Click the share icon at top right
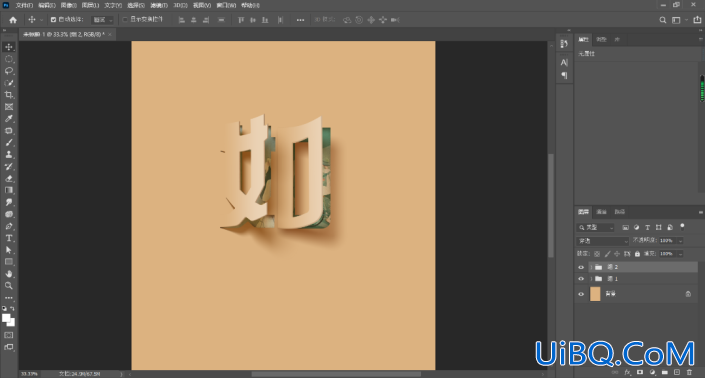Viewport: 705px width, 378px height. tap(697, 20)
